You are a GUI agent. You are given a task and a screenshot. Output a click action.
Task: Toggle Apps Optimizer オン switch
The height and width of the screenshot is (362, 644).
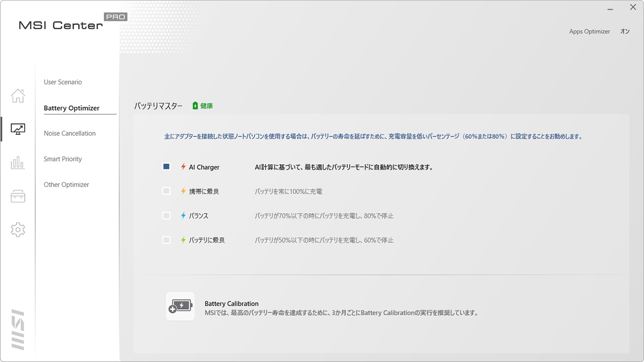(625, 32)
